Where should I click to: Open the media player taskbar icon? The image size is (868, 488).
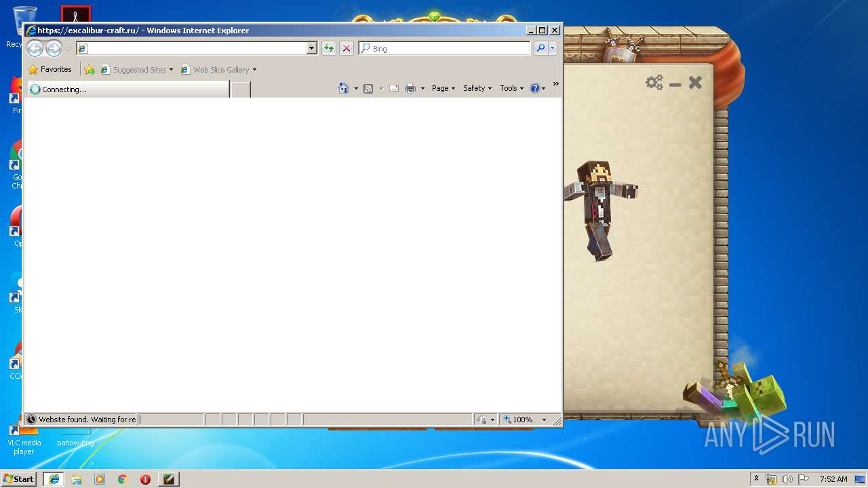tap(100, 479)
